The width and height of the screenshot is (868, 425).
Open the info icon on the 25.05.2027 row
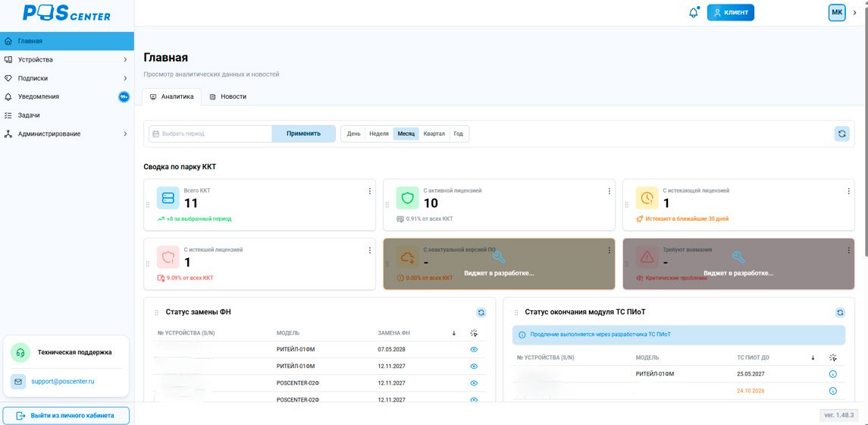point(833,374)
